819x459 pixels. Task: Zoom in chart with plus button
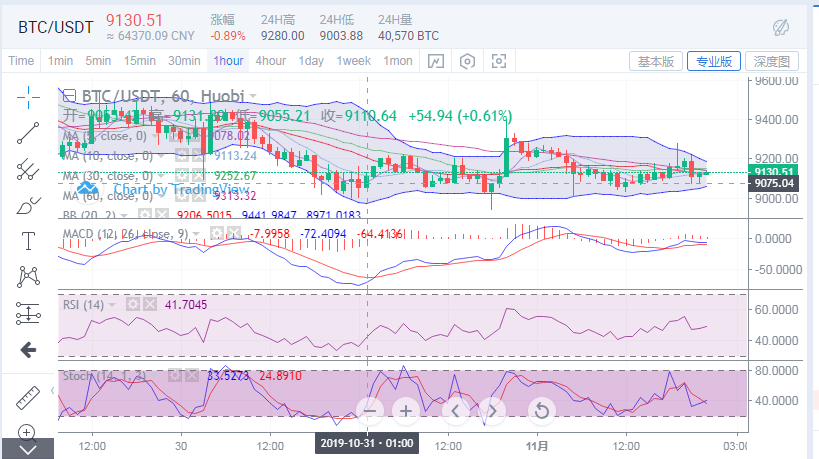406,411
